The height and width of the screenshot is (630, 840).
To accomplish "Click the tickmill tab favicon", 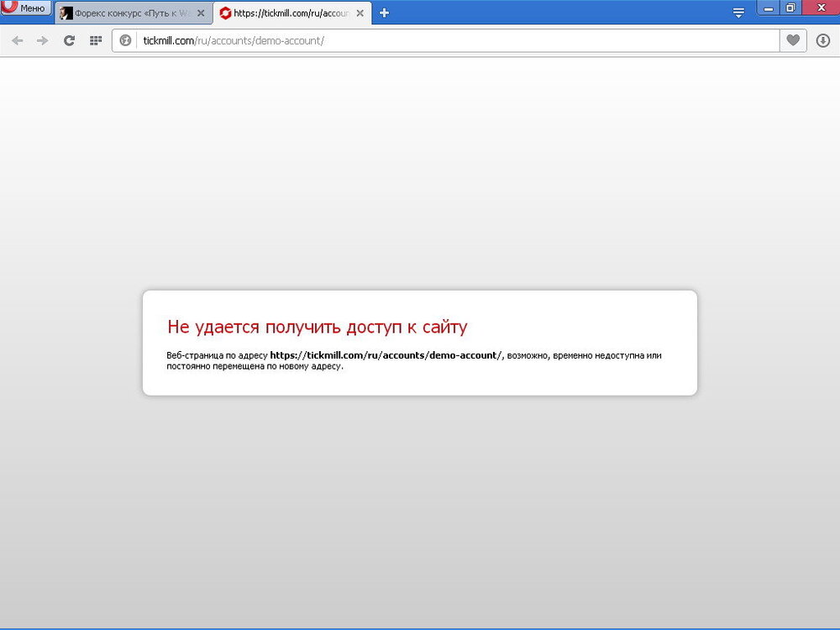I will point(225,13).
